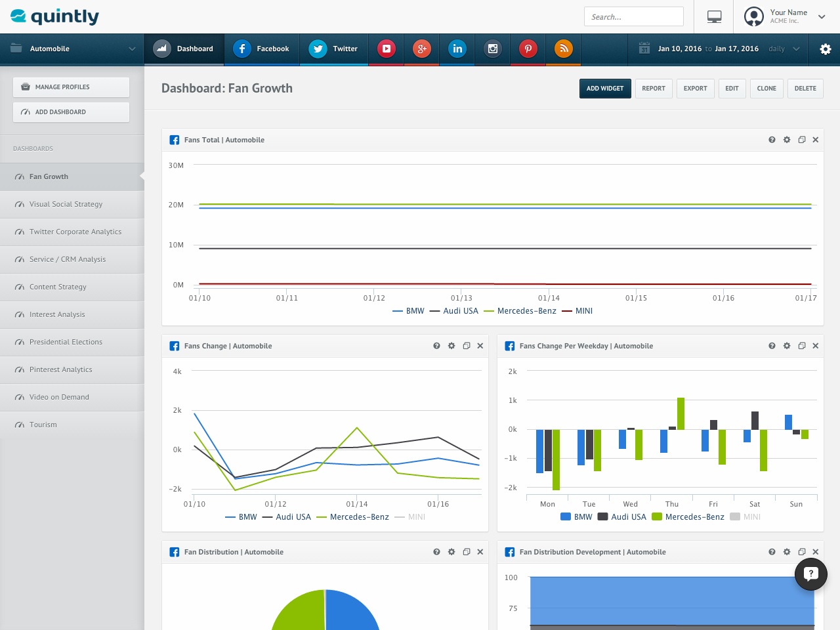Open the RSS feed tab
The image size is (840, 630).
(x=564, y=49)
